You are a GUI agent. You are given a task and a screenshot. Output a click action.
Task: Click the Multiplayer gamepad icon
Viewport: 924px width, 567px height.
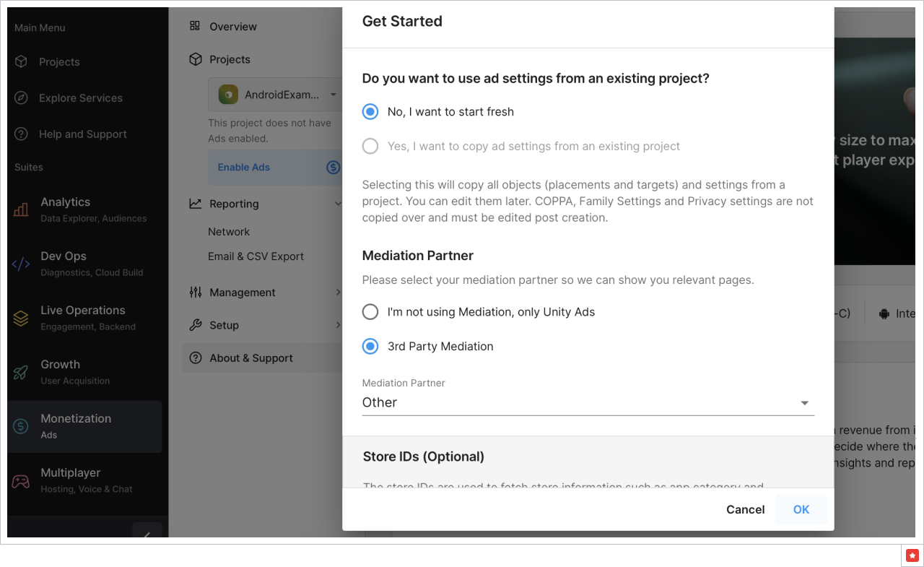(x=21, y=480)
